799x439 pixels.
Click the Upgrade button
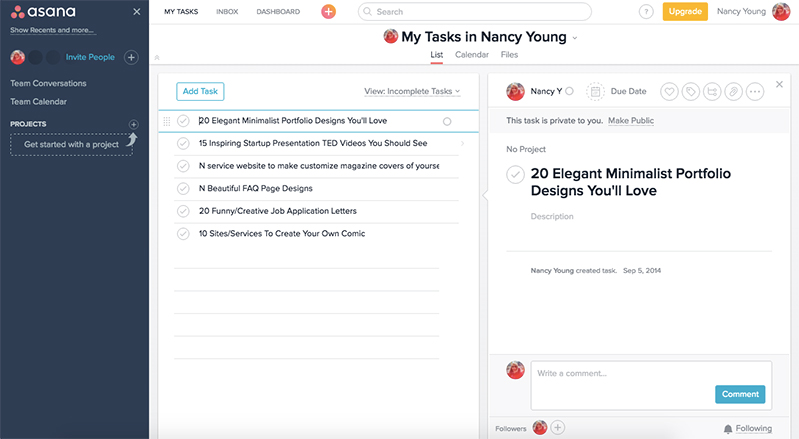pos(685,12)
